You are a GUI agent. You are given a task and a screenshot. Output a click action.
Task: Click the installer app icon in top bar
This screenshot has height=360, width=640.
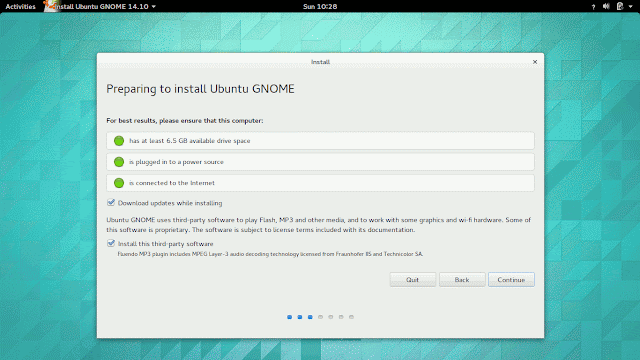pos(50,6)
